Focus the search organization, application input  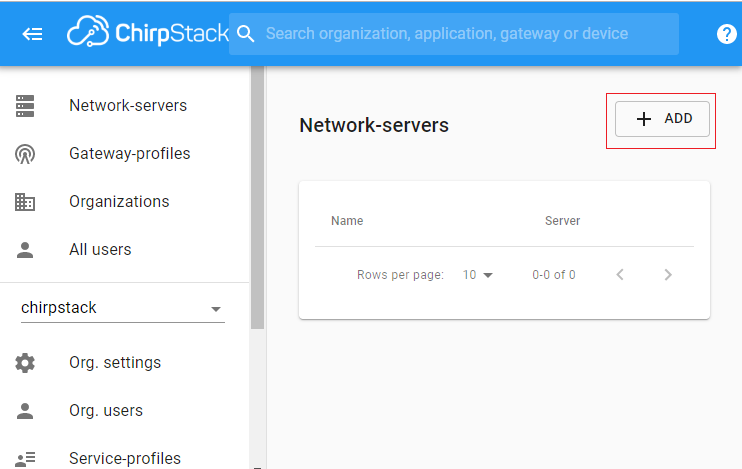pos(453,34)
